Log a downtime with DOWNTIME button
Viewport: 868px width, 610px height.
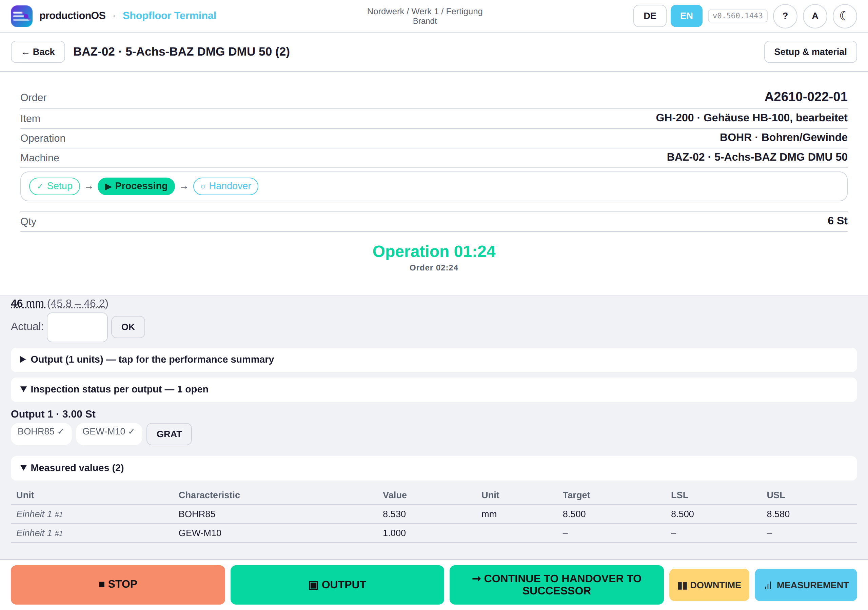[709, 585]
